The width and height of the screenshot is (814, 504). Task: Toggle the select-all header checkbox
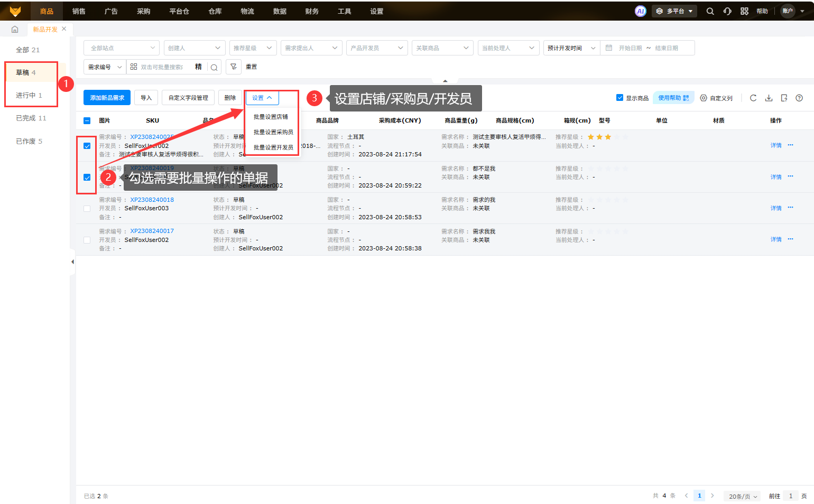pos(87,120)
